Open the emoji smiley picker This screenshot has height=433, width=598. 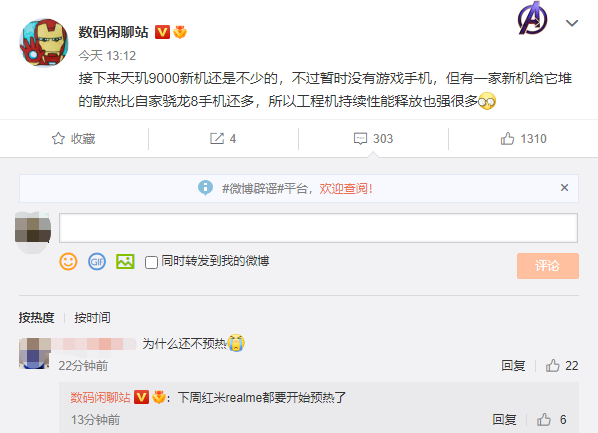click(68, 262)
